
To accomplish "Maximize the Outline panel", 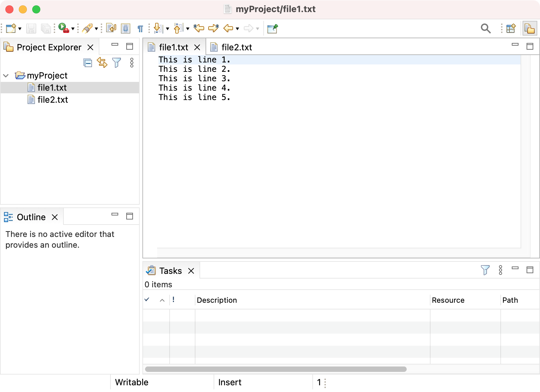I will coord(130,216).
